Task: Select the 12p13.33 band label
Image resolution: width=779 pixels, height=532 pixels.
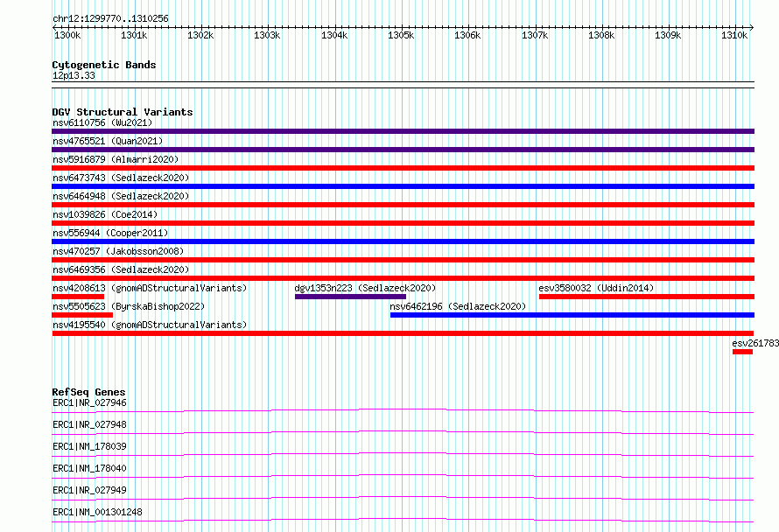Action: tap(74, 75)
